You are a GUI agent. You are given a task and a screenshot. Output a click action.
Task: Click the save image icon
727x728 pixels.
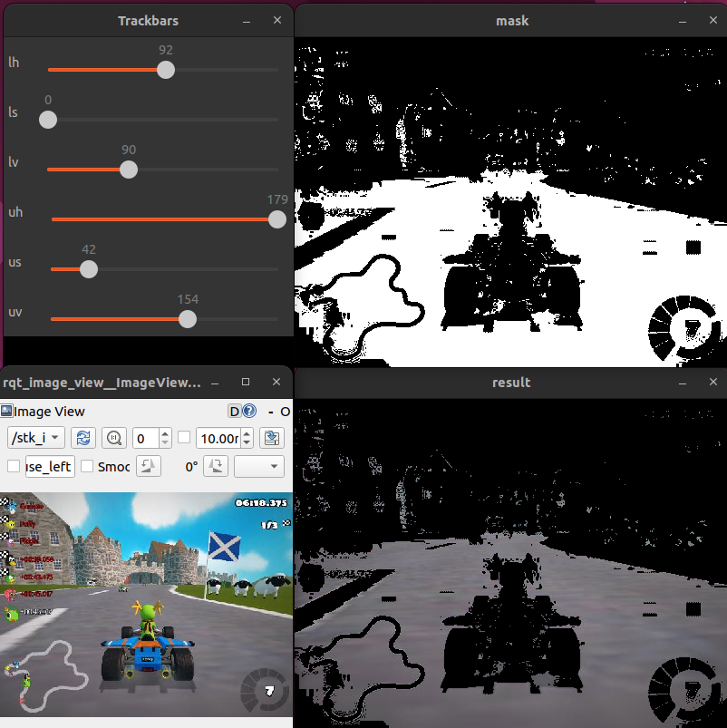click(271, 438)
